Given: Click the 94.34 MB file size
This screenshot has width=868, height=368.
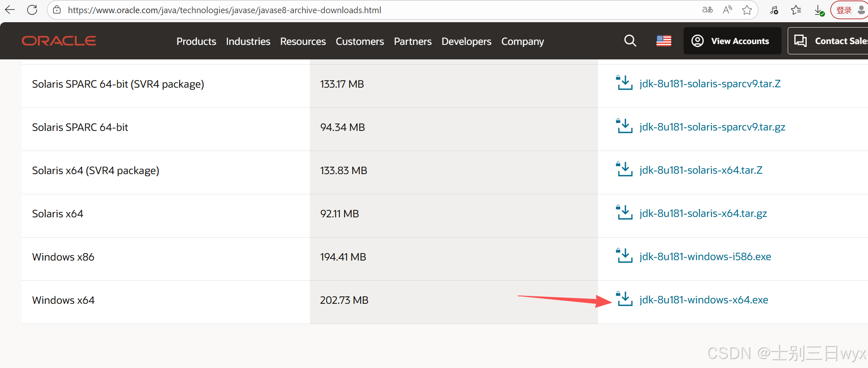Looking at the screenshot, I should tap(343, 127).
